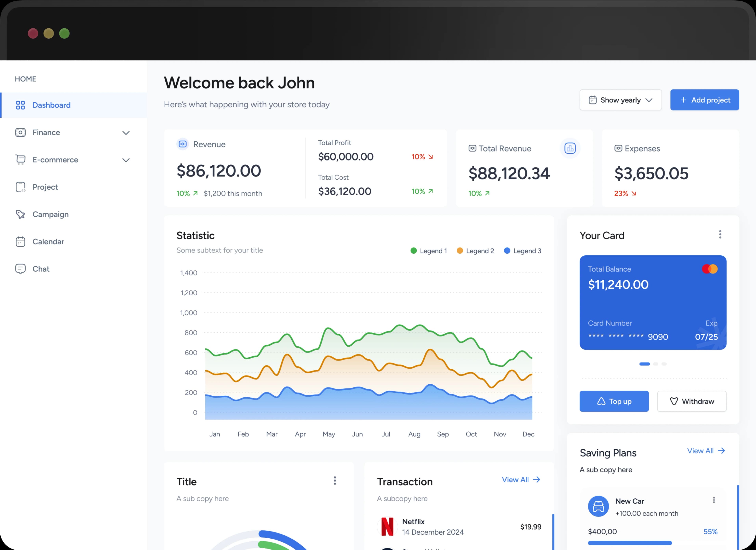Select the third card carousel dot
756x550 pixels.
[664, 364]
